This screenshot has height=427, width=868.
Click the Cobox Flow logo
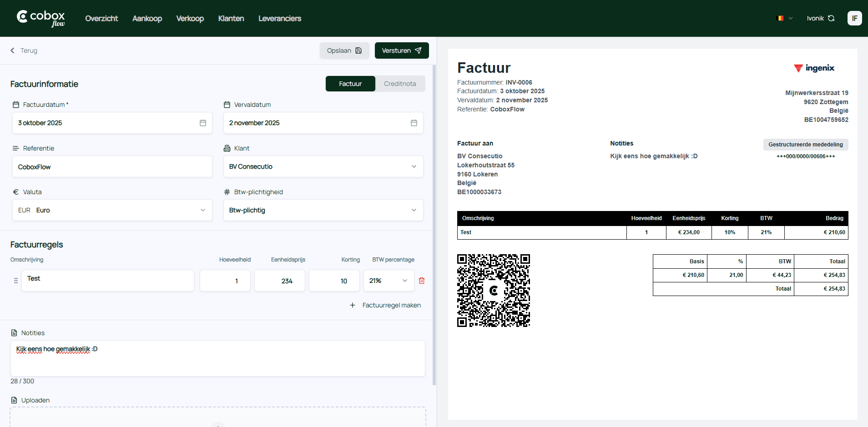(41, 18)
